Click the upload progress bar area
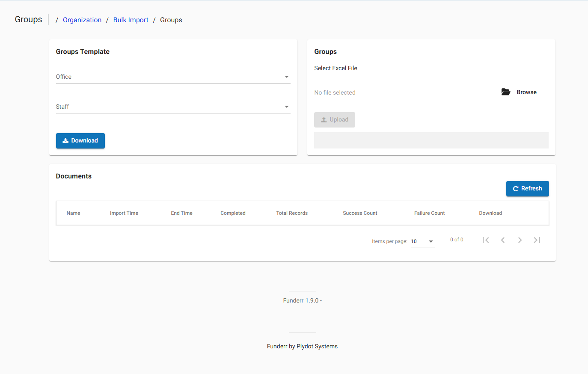Screen dimensions: 588x374 [x=431, y=140]
